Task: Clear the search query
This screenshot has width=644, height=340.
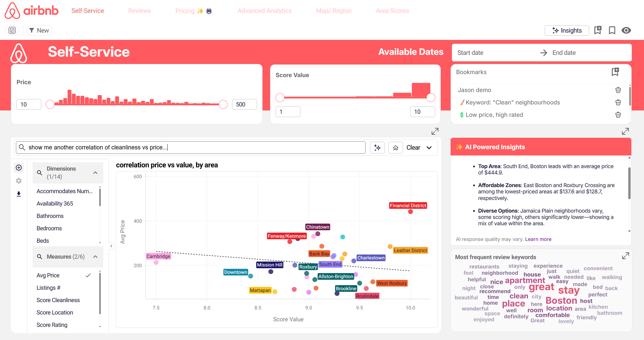Action: click(413, 148)
